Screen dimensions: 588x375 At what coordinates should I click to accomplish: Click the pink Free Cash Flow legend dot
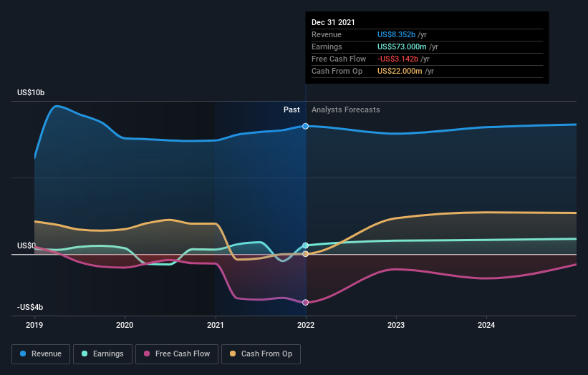point(147,354)
